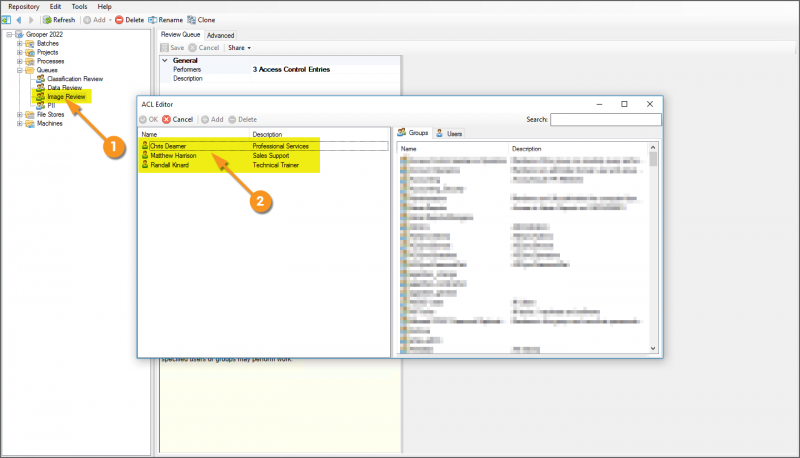Select the Description property row
800x458 pixels.
point(281,79)
